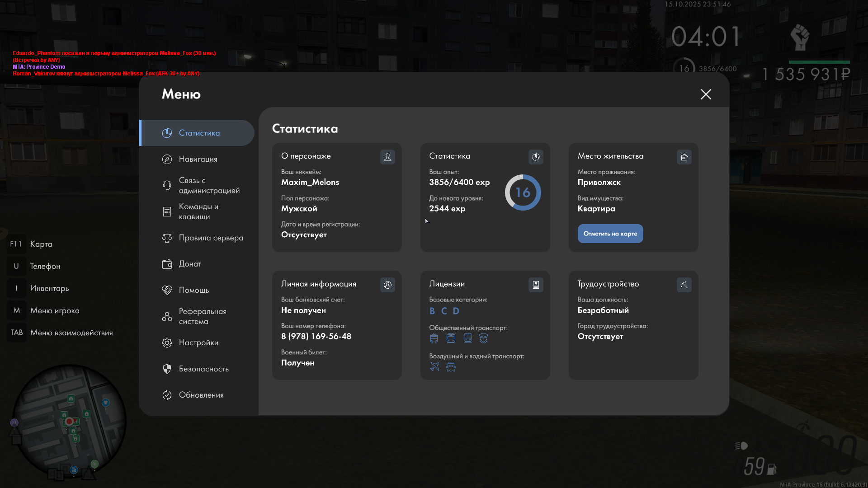The height and width of the screenshot is (488, 868).
Task: Open Правила сервера section
Action: tap(211, 238)
